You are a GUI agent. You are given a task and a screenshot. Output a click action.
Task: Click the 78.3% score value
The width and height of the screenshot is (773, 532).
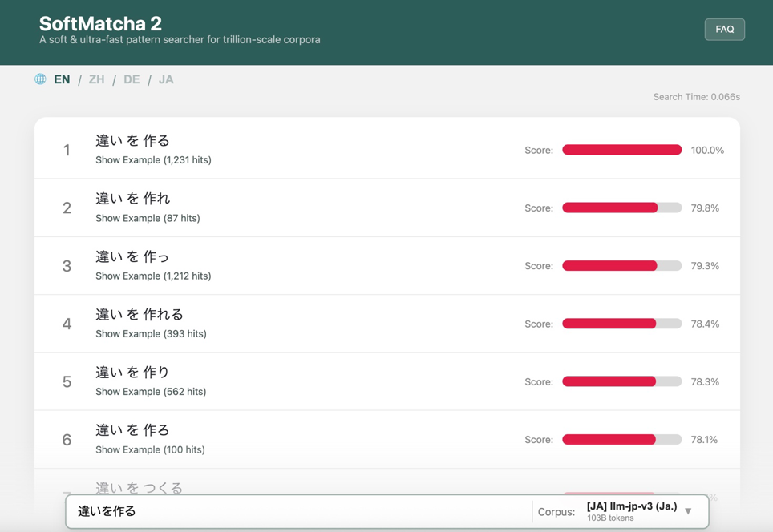[x=705, y=381]
